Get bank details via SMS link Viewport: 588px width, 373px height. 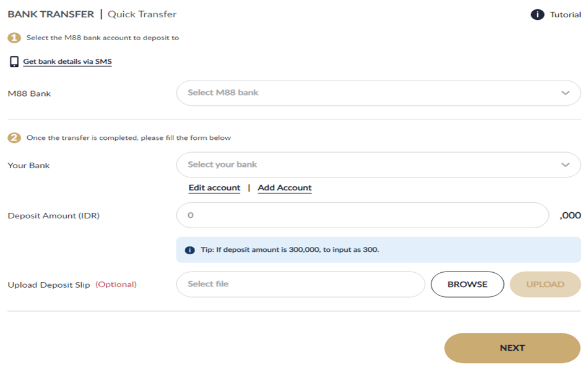(x=67, y=62)
